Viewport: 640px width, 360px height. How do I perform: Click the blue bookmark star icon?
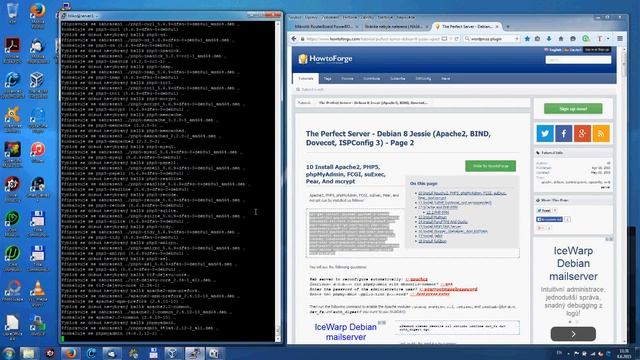[527, 39]
